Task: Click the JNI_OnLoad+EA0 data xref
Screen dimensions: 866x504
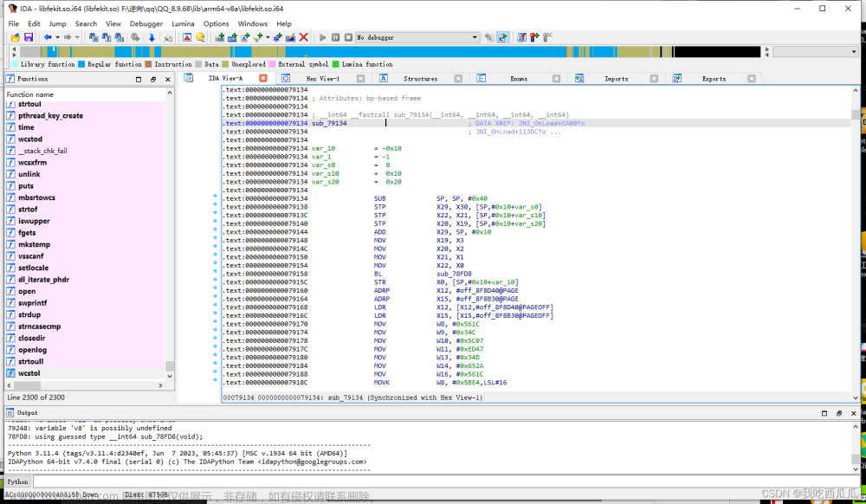Action: pyautogui.click(x=550, y=123)
